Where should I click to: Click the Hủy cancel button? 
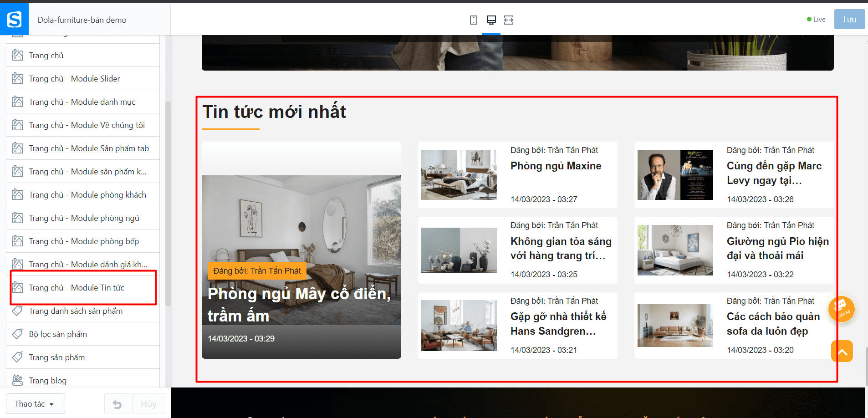pos(148,404)
